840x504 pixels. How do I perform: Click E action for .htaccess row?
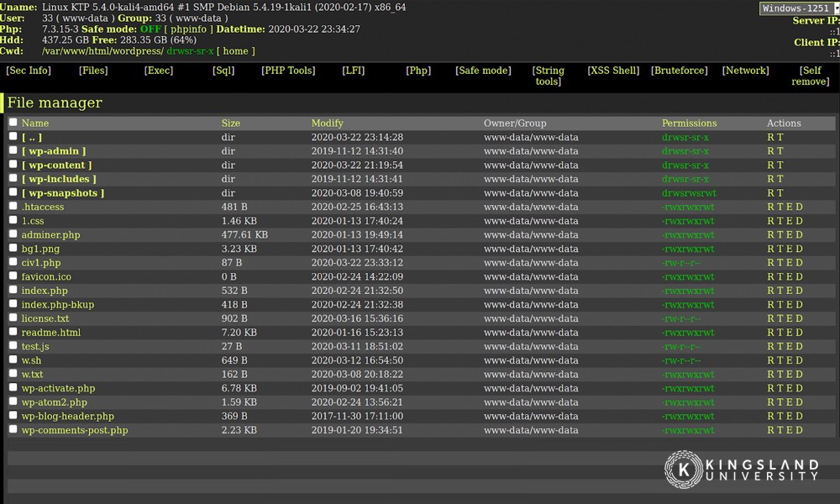tap(789, 207)
